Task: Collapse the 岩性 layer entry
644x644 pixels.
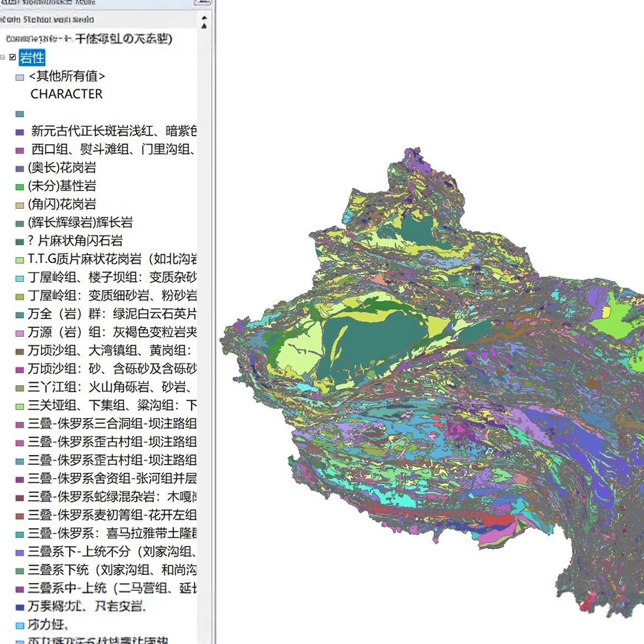Action: pyautogui.click(x=4, y=58)
